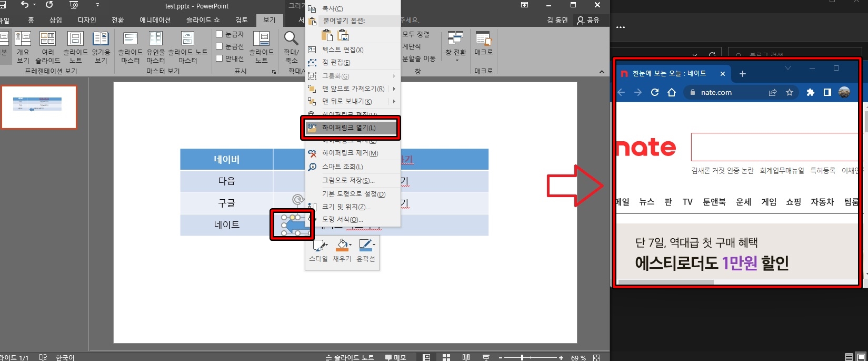
Task: Switch to Slide Sorter view (여러 슬라이드)
Action: point(47,47)
